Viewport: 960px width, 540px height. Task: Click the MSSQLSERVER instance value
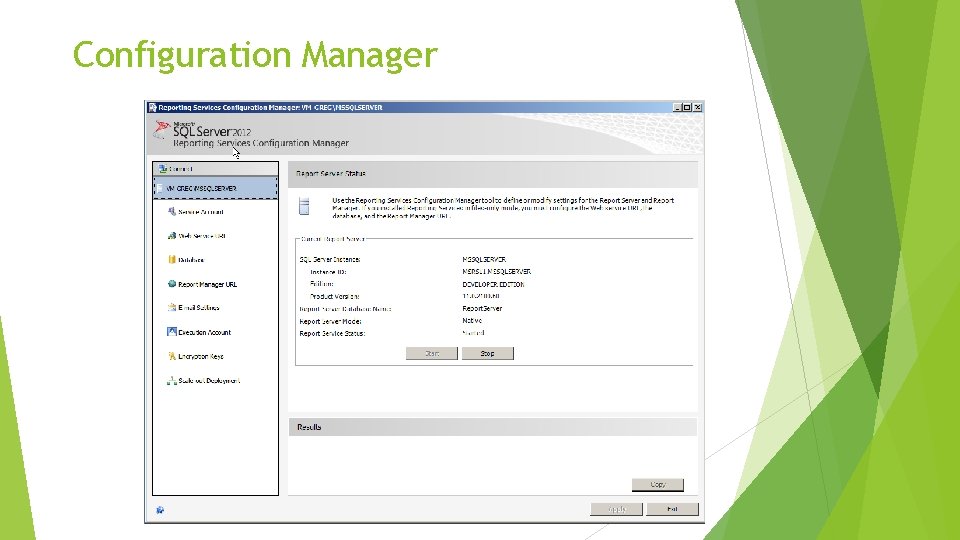[x=484, y=260]
